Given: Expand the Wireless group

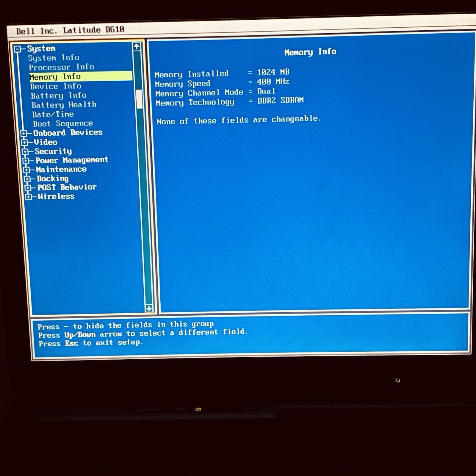Looking at the screenshot, I should [x=29, y=197].
